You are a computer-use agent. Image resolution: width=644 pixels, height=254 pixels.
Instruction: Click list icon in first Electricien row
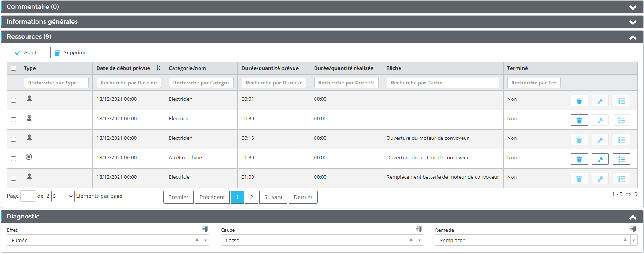pyautogui.click(x=621, y=101)
